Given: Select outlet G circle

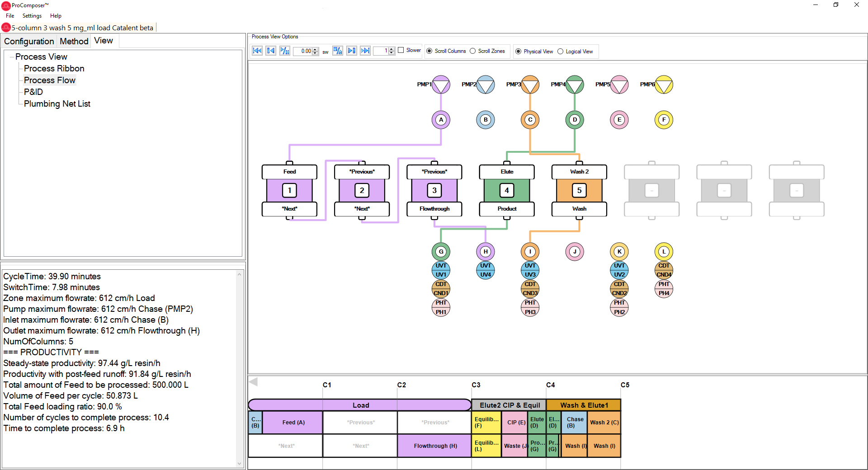Looking at the screenshot, I should 441,252.
